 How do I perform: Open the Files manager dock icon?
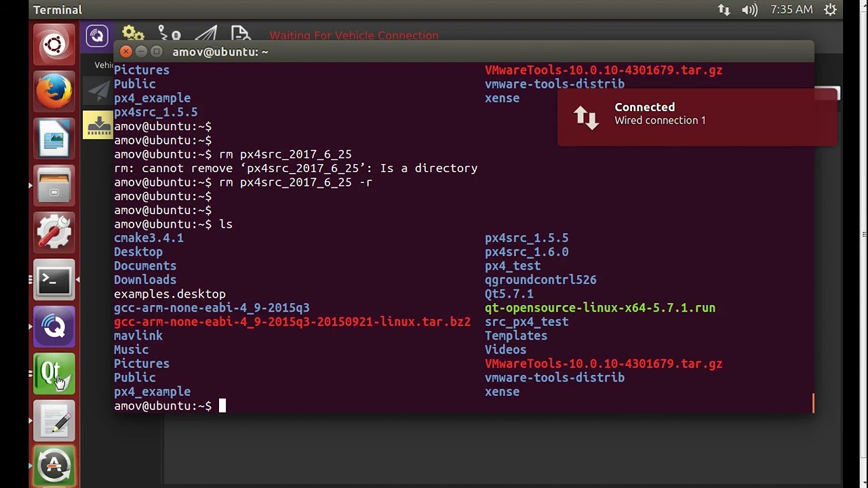[54, 186]
